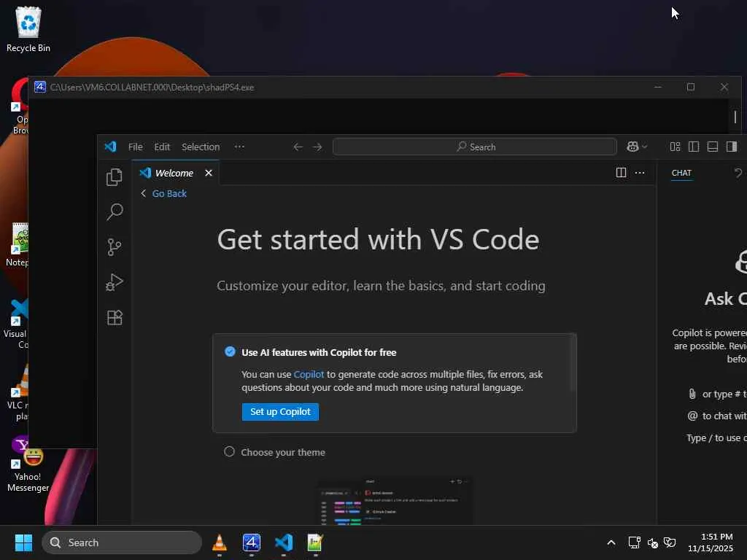Navigate back with the left arrow
The image size is (747, 560).
click(x=298, y=147)
